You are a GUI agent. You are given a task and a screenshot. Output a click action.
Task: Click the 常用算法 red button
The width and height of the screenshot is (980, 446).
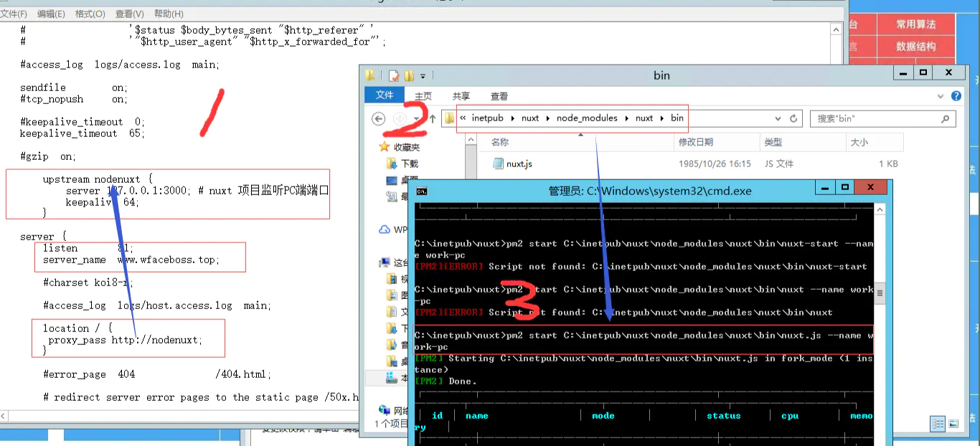point(916,24)
